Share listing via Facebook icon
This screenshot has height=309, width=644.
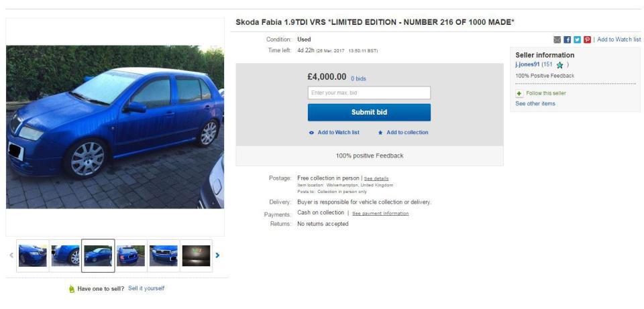click(x=568, y=40)
